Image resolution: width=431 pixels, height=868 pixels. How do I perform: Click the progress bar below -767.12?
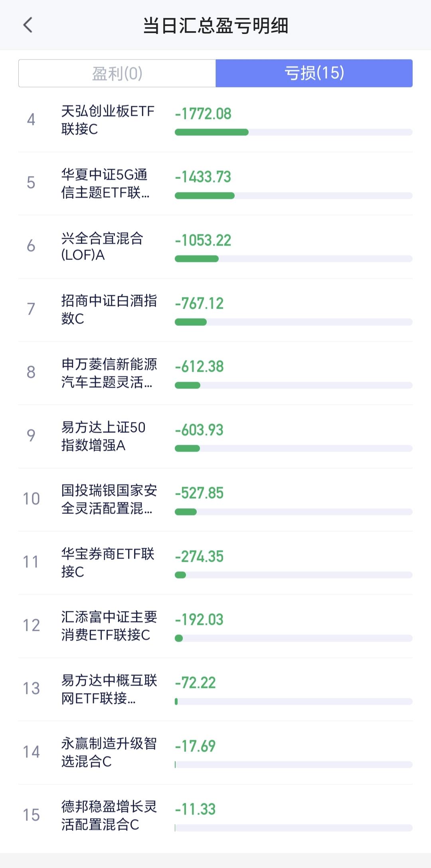point(293,322)
